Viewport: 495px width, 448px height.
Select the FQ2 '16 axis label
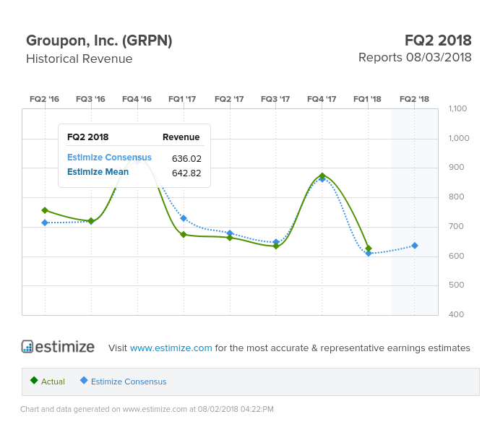click(x=44, y=99)
